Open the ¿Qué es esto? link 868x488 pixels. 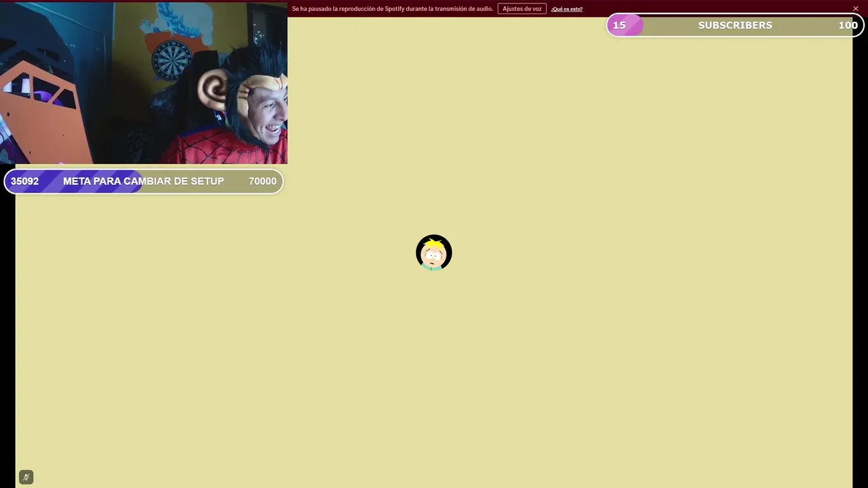point(566,9)
